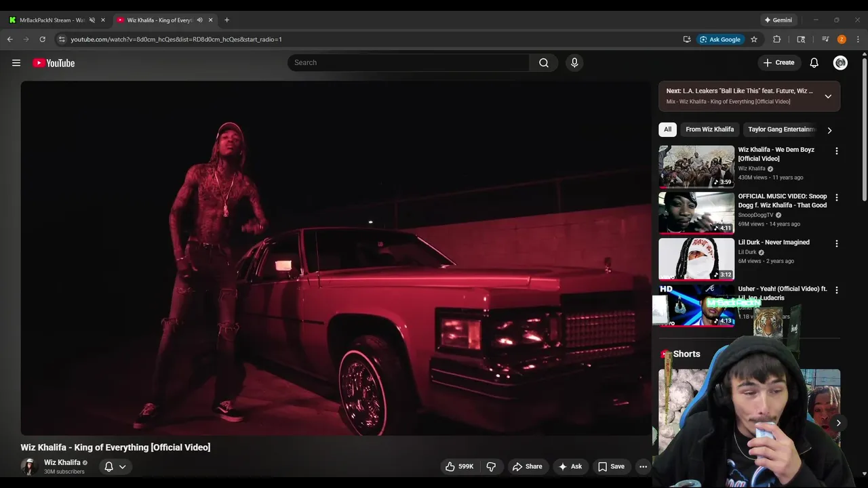The width and height of the screenshot is (868, 488).
Task: Bookmark this page with star icon
Action: 753,39
